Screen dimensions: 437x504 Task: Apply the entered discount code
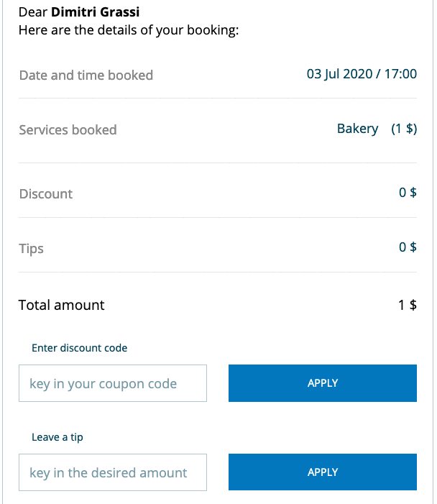tap(322, 383)
